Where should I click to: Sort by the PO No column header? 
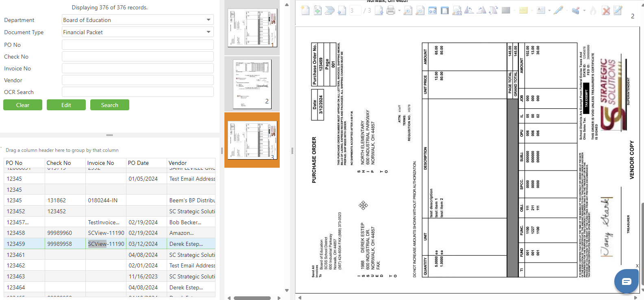[24, 163]
